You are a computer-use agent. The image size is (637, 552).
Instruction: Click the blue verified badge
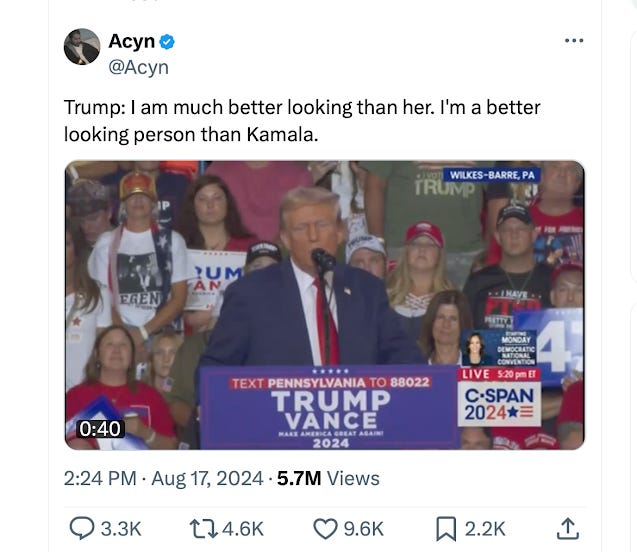pos(167,42)
